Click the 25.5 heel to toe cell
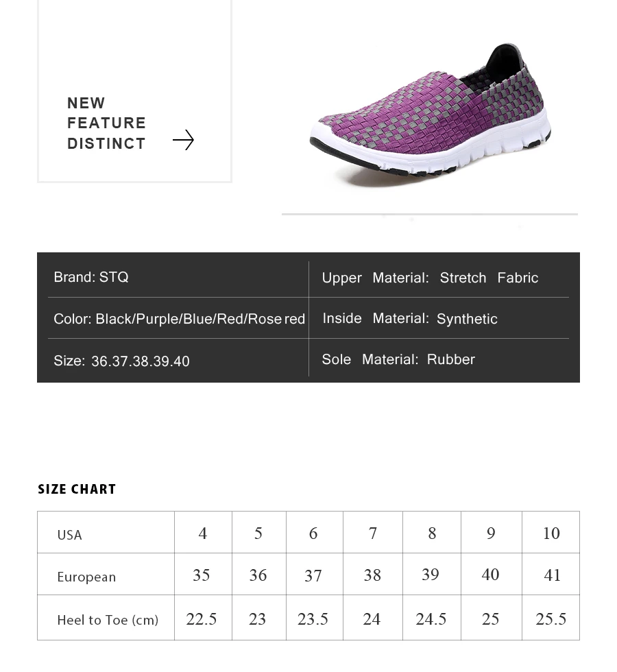The image size is (617, 672). point(551,619)
